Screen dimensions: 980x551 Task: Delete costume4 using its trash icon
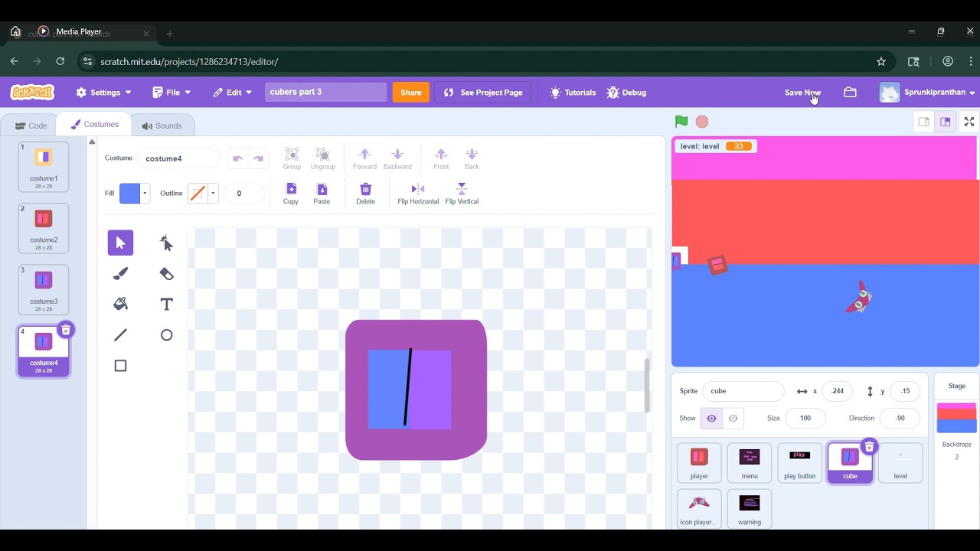[66, 330]
